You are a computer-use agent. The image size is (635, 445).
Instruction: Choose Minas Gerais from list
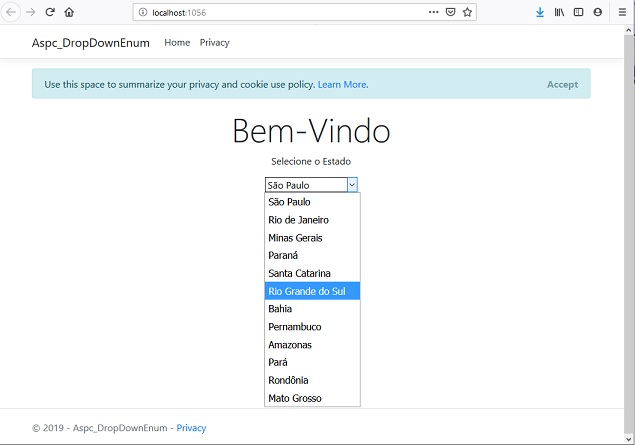point(312,238)
